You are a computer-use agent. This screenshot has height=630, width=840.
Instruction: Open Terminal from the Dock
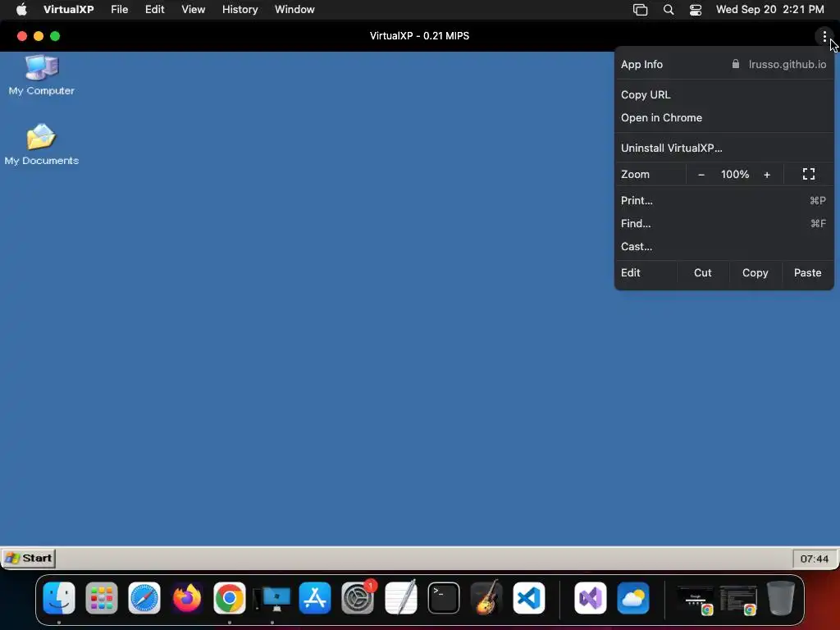pos(444,598)
